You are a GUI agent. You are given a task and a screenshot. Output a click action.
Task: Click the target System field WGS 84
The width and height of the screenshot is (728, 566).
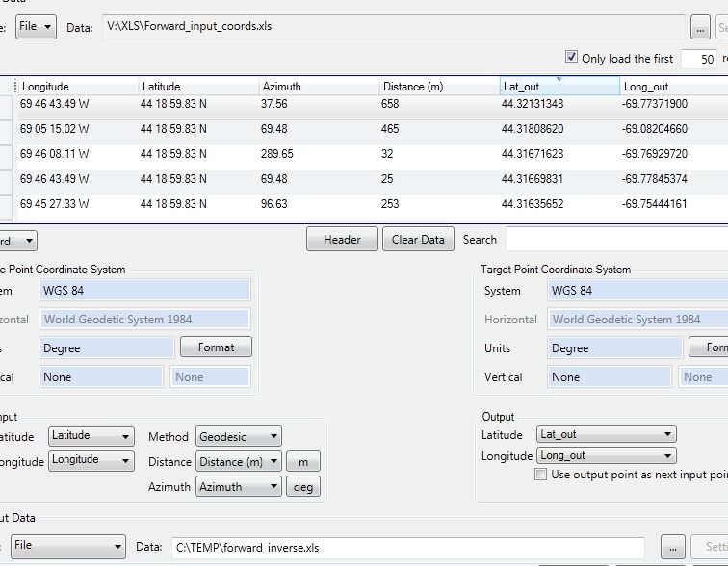(637, 291)
